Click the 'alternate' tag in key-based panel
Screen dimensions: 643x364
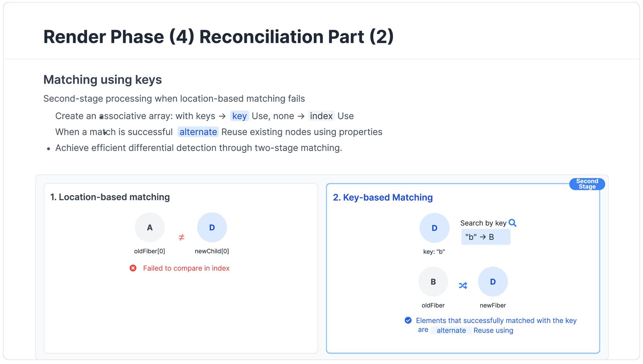click(451, 330)
